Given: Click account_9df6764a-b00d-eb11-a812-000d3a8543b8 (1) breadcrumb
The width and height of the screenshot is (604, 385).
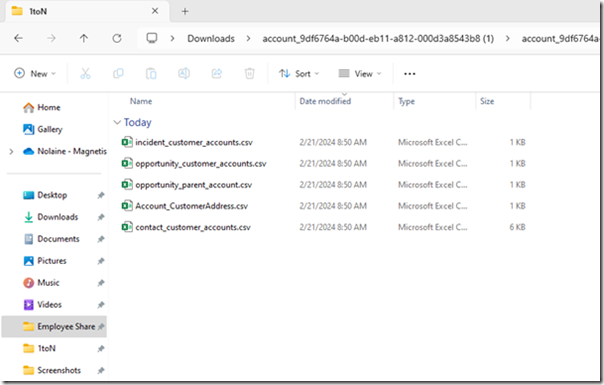Looking at the screenshot, I should point(378,39).
